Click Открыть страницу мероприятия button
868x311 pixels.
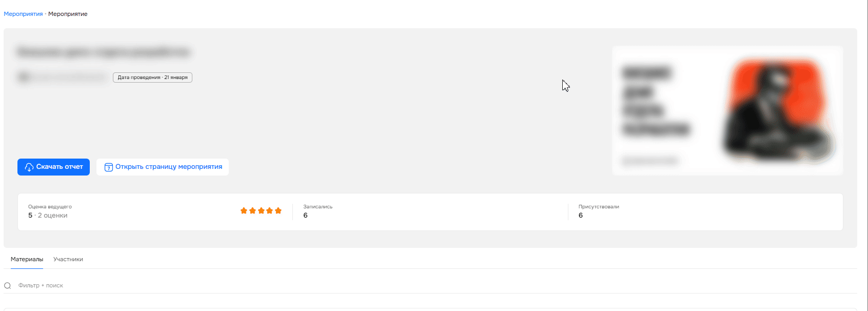click(x=163, y=167)
